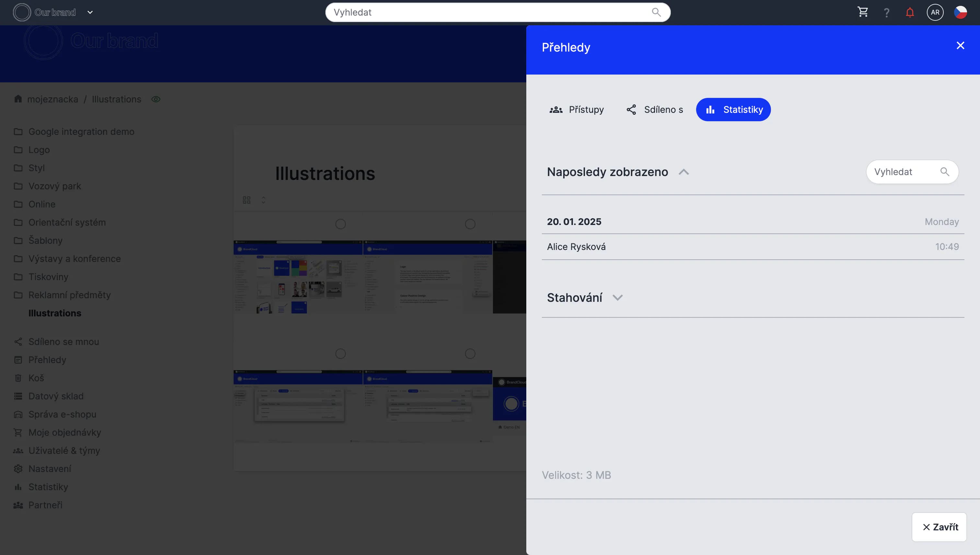
Task: Click search magnifier in top search bar
Action: coord(656,12)
